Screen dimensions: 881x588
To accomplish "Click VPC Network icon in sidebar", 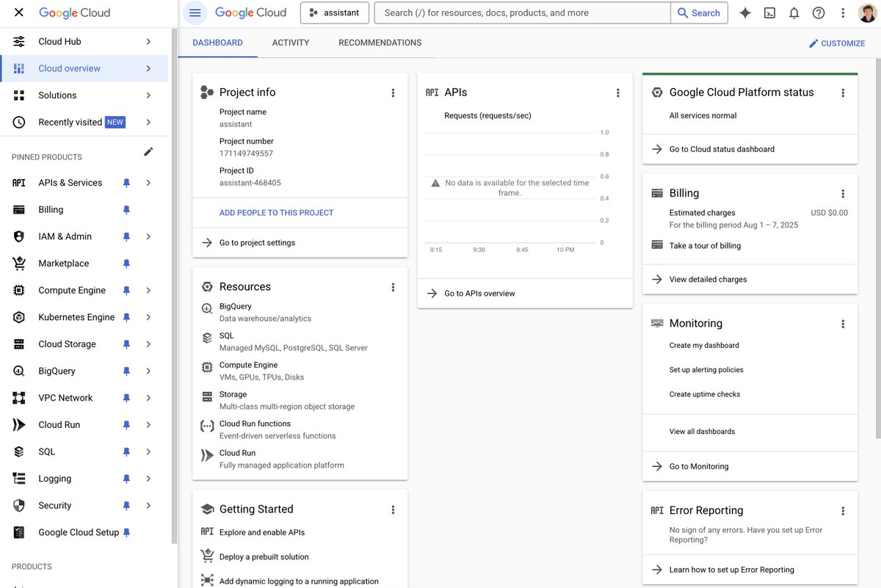I will point(19,398).
